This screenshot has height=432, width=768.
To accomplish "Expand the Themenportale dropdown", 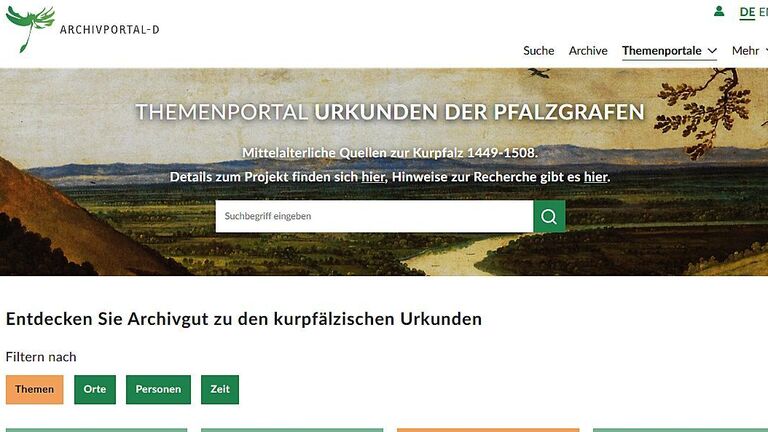I will (669, 51).
